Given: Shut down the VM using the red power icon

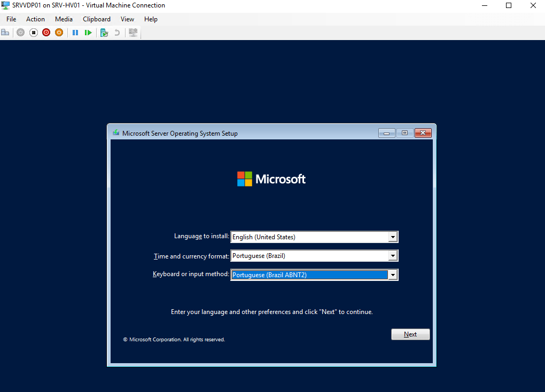Looking at the screenshot, I should [x=46, y=33].
